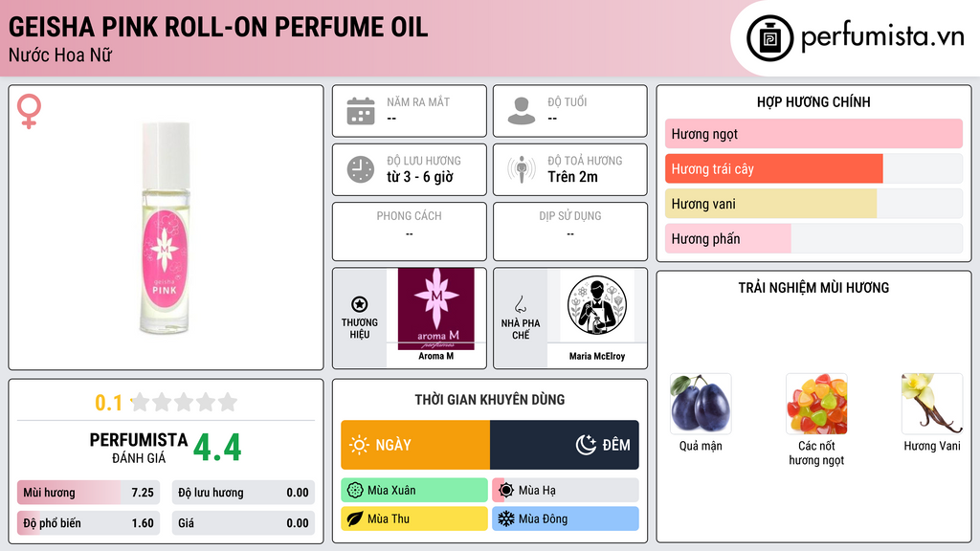This screenshot has width=980, height=551.
Task: Click the perfumista.vn site name text
Action: click(882, 36)
